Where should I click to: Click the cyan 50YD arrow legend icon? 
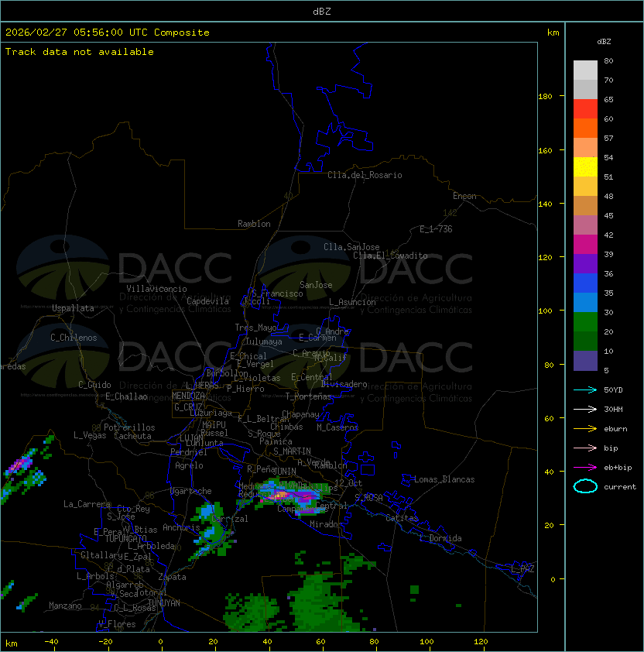[x=585, y=389]
